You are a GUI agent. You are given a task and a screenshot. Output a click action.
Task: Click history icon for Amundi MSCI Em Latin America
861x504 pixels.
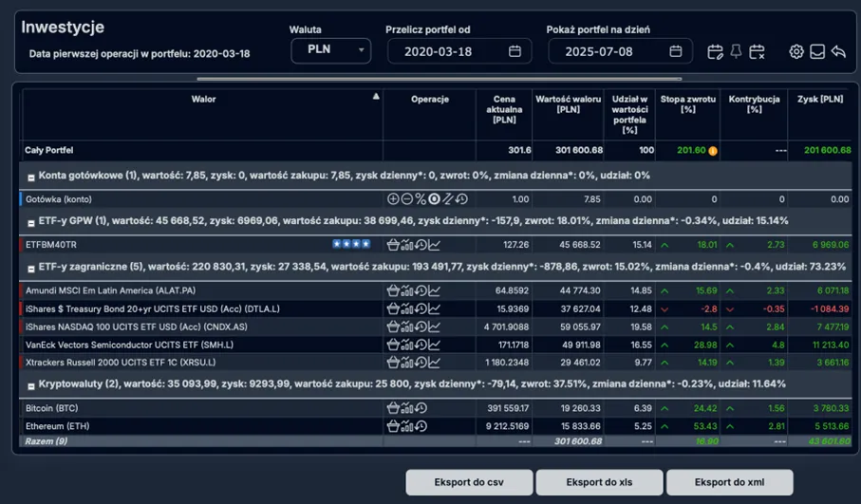click(x=421, y=291)
